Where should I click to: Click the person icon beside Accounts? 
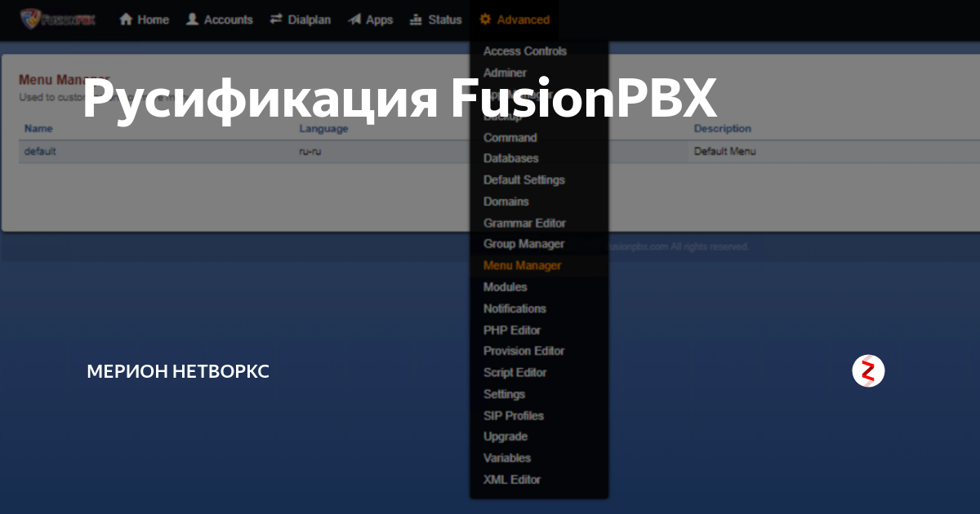193,20
